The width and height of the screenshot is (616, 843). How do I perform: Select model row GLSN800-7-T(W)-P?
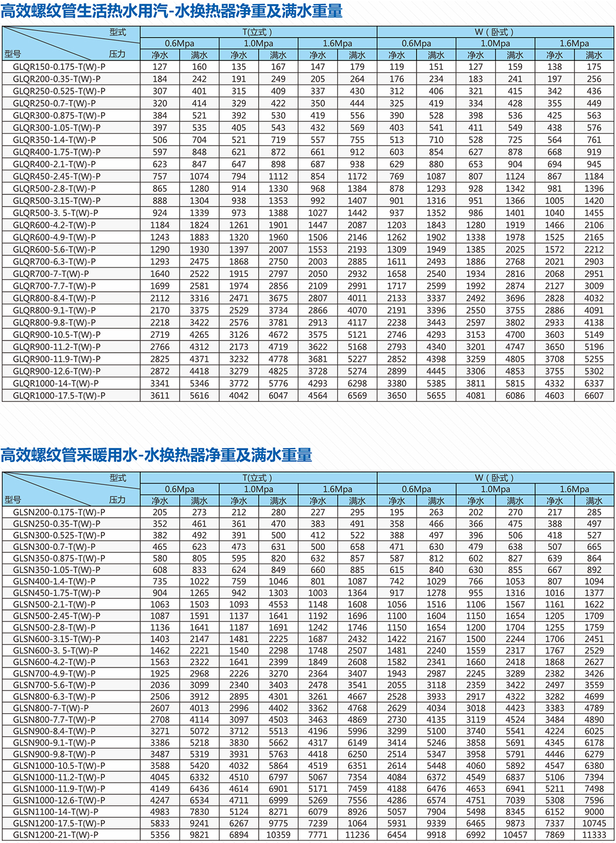(x=51, y=708)
